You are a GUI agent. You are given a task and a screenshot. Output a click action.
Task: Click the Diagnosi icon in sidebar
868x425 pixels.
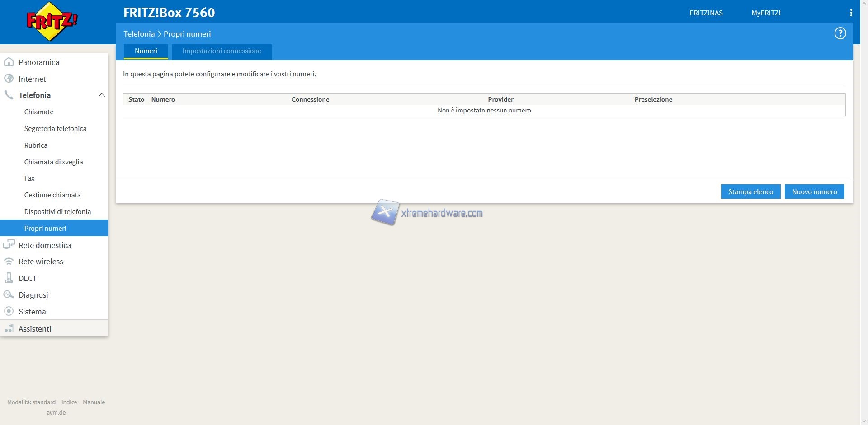point(9,295)
